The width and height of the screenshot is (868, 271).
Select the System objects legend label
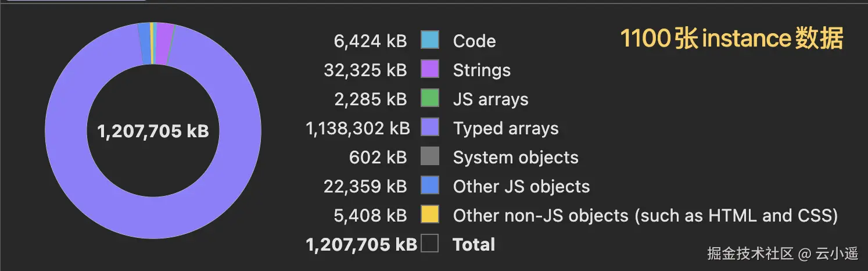515,158
